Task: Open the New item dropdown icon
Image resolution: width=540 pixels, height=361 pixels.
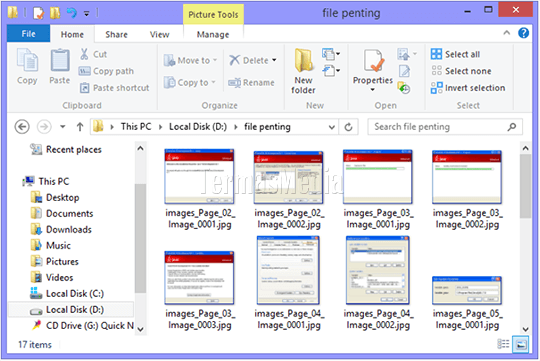Action: click(x=331, y=54)
